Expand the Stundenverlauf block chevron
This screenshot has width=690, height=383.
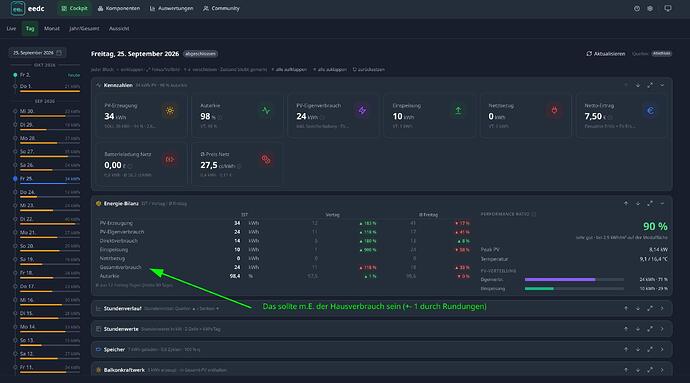662,308
